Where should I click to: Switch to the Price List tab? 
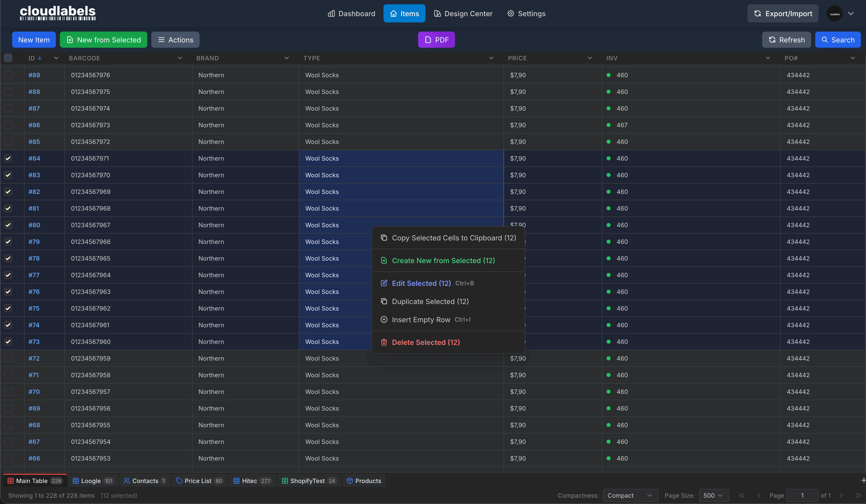[199, 481]
